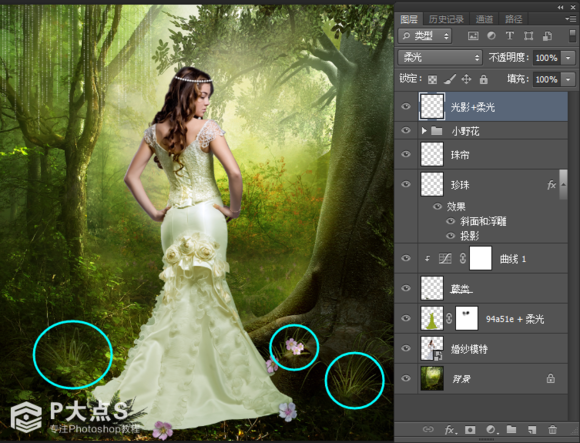
Task: Create a new group folder button
Action: click(512, 429)
